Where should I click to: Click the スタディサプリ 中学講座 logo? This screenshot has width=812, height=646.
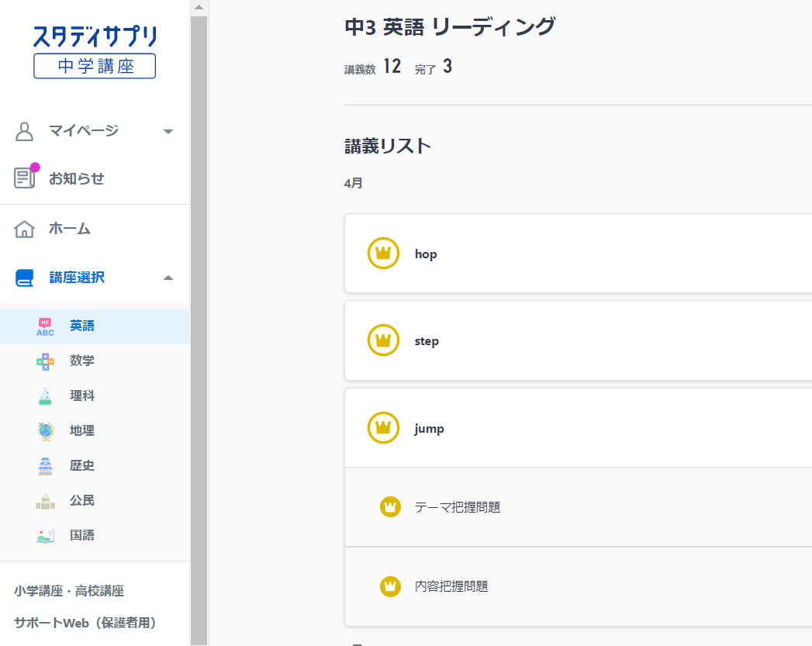94,48
